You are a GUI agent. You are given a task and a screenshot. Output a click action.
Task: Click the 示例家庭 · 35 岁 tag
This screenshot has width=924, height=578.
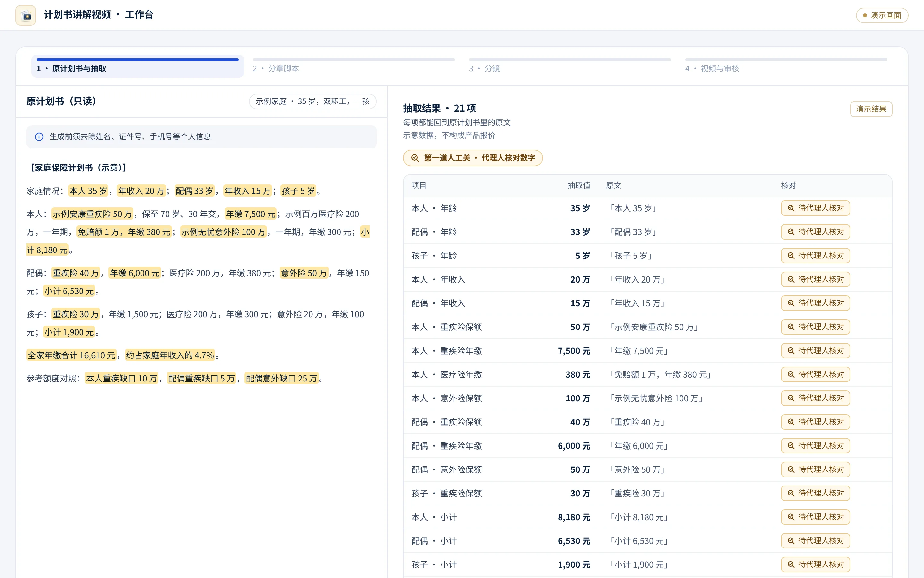pos(313,101)
